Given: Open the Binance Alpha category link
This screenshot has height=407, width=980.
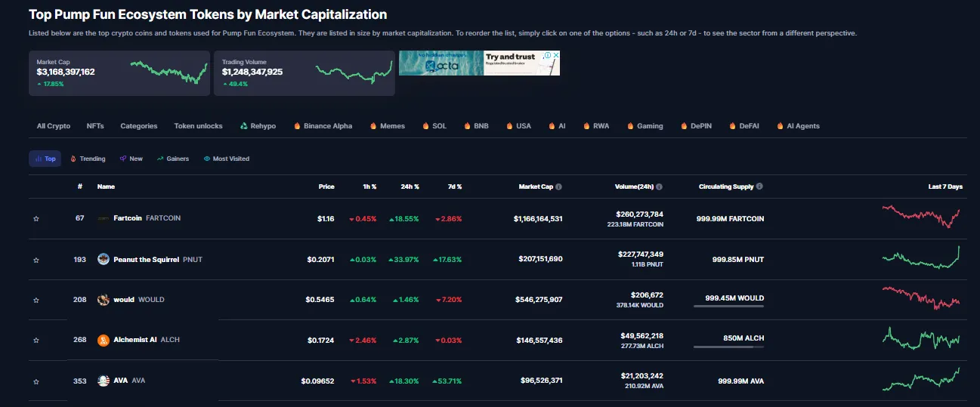Looking at the screenshot, I should pos(323,126).
